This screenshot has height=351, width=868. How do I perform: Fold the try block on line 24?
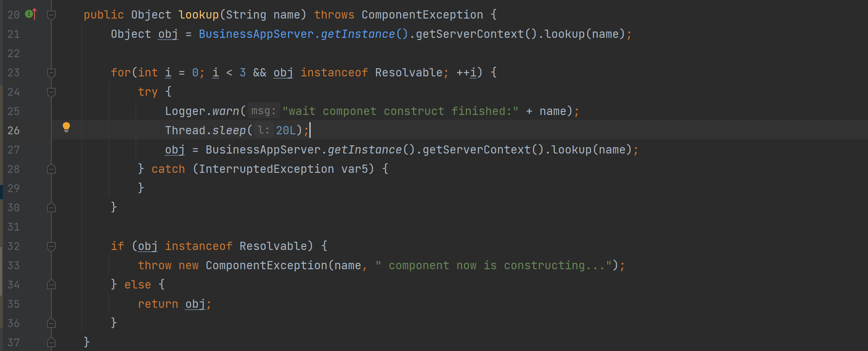click(51, 92)
